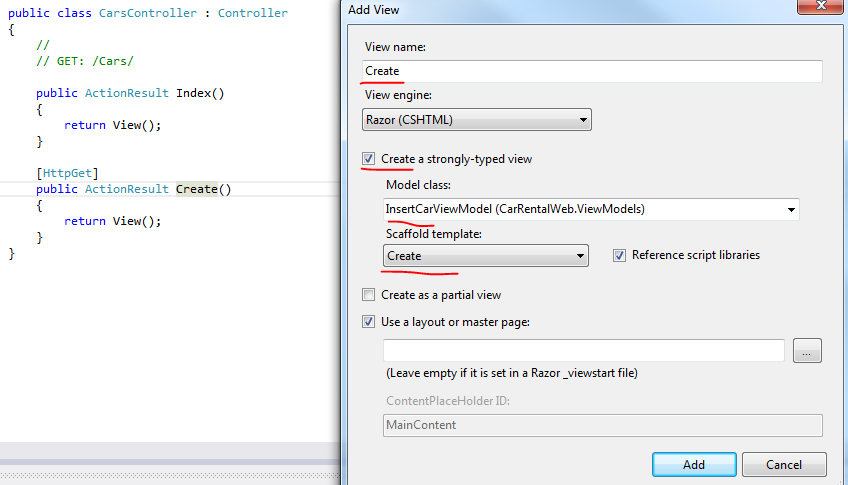Uncheck Create a strongly-typed view

(369, 159)
